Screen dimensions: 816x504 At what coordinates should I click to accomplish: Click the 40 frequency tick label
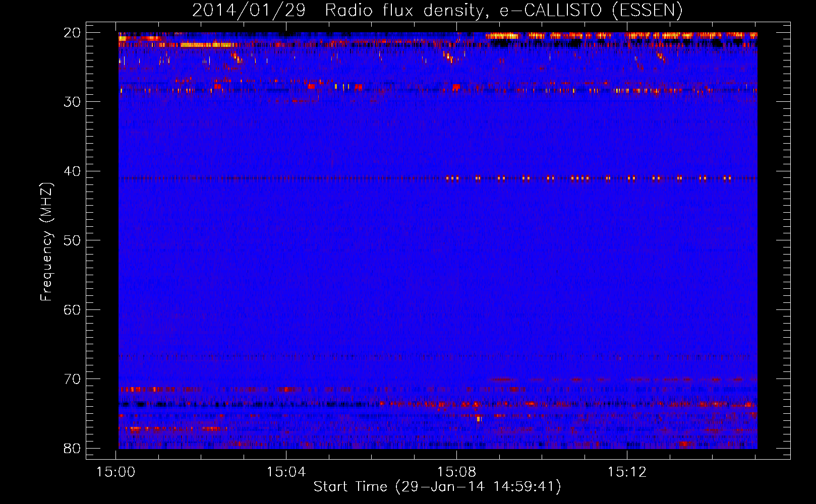point(72,171)
